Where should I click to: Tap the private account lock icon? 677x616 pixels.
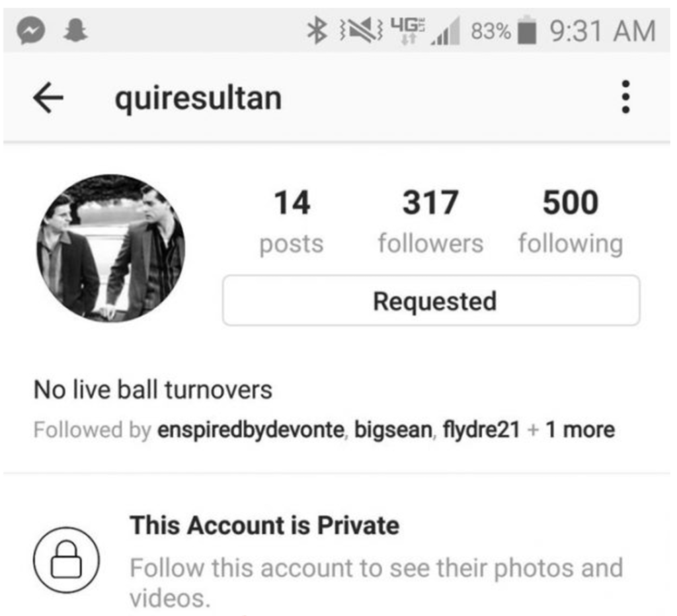tap(67, 559)
